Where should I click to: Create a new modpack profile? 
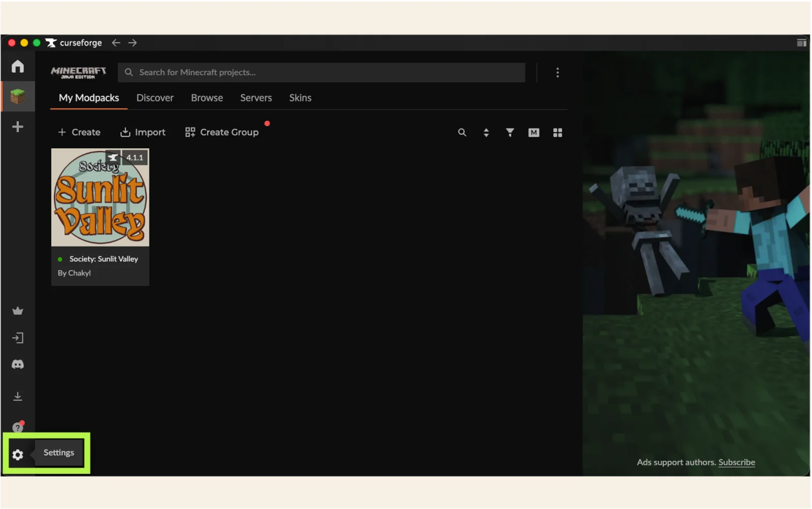pyautogui.click(x=79, y=133)
